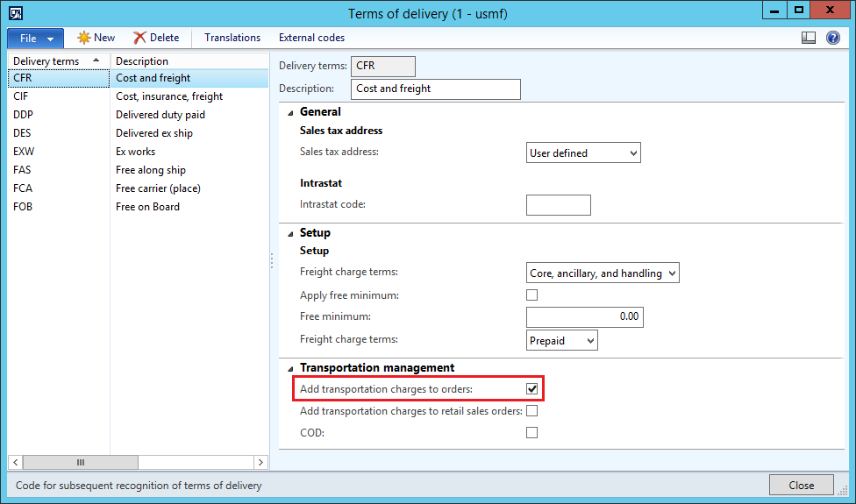Image resolution: width=856 pixels, height=504 pixels.
Task: Enable Add transportation charges to retail sales orders
Action: coord(531,410)
